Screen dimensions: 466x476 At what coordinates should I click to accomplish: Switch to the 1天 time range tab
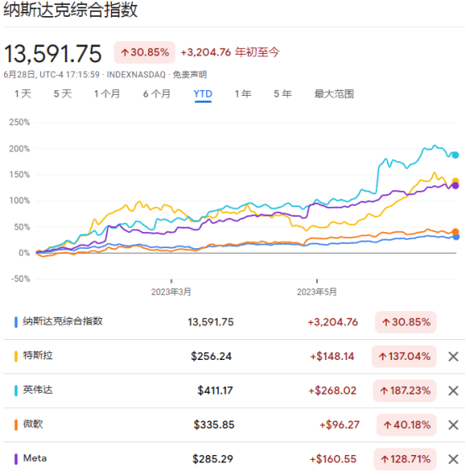[x=23, y=94]
